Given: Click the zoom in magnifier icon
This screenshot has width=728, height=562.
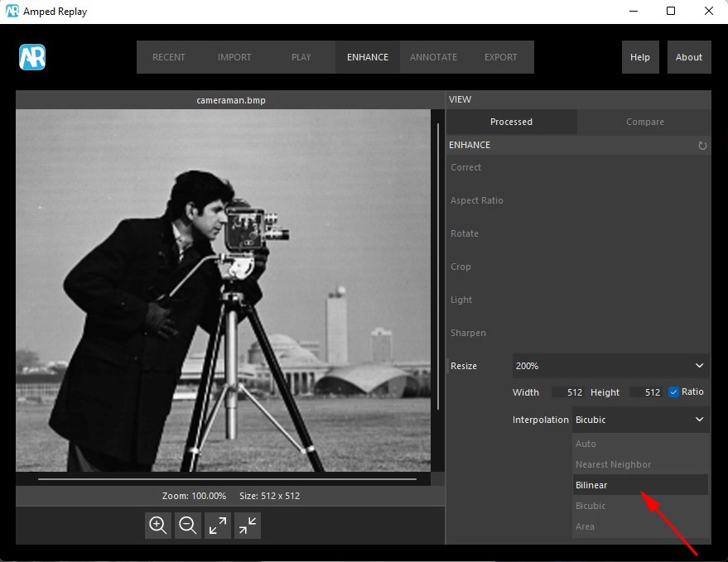Looking at the screenshot, I should (158, 525).
